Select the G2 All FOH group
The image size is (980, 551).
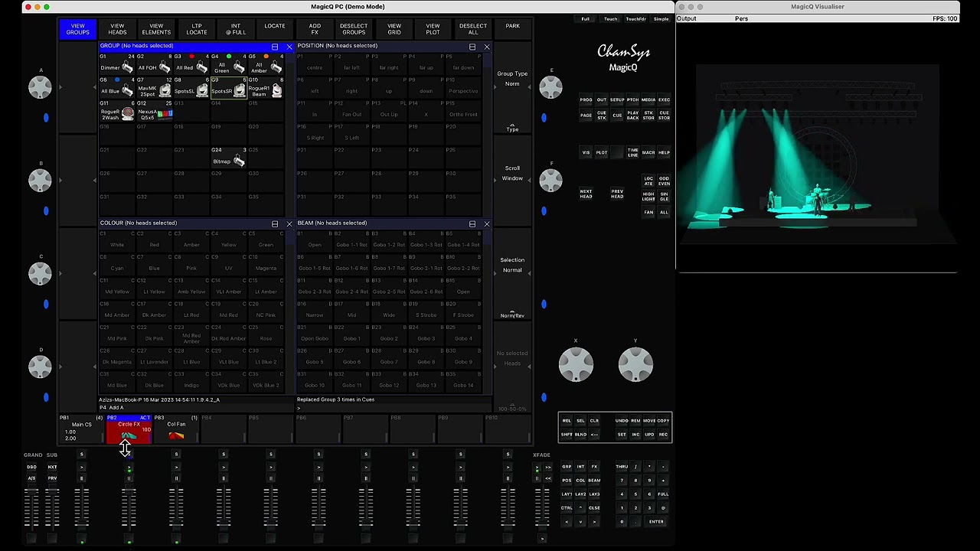point(155,64)
